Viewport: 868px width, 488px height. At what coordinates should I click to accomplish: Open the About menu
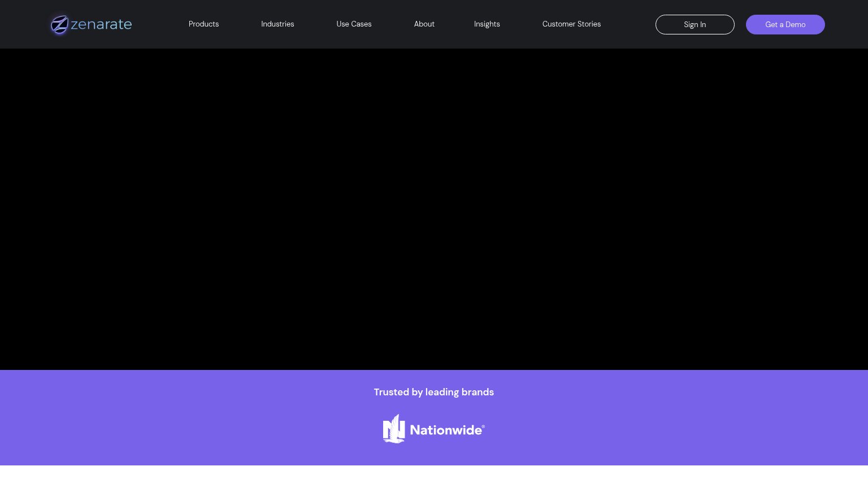point(424,24)
